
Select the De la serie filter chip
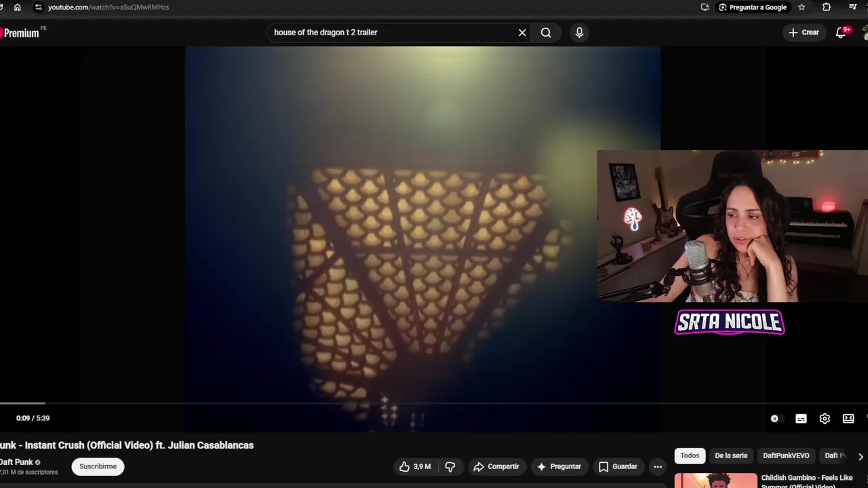[731, 455]
